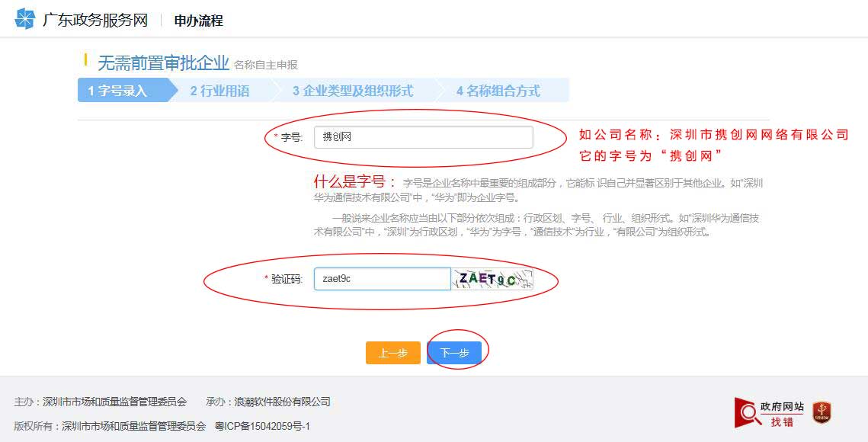Viewport: 868px width, 442px height.
Task: Refresh the ZAET9C captcha image
Action: coord(496,278)
